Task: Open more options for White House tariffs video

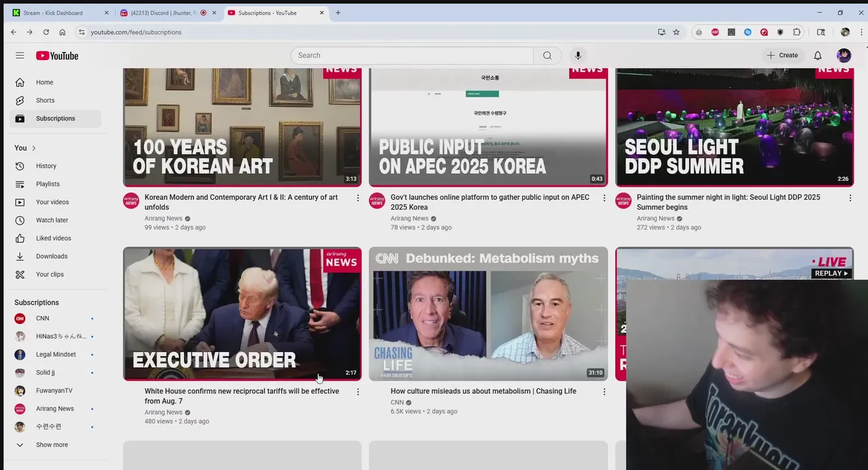Action: [358, 392]
